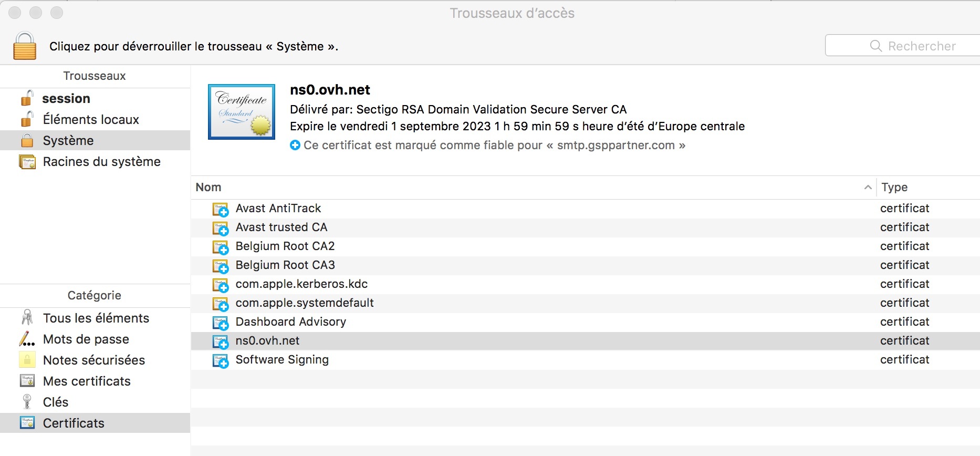Click the Système keychain lock icon in sidebar
The image size is (980, 456).
pos(27,141)
